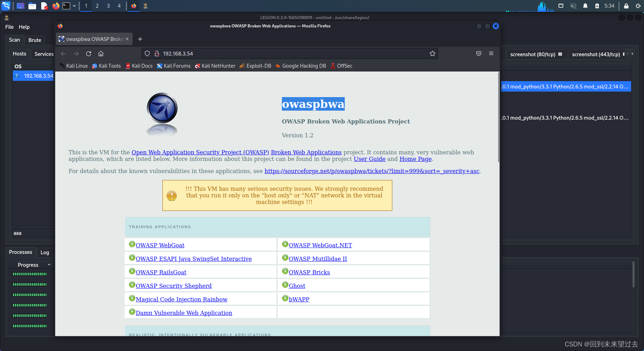Open site security info via padlock icon
The image size is (644, 351).
point(157,53)
